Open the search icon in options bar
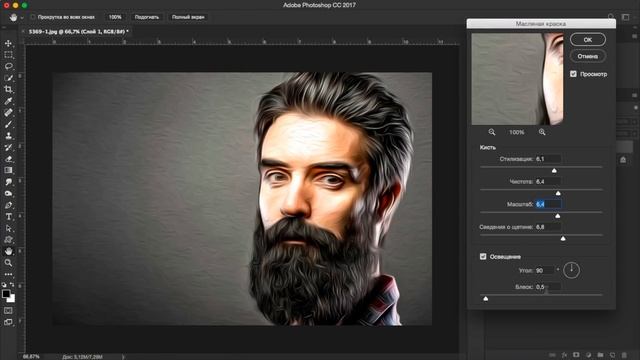Viewport: 640px width, 360px height. [x=611, y=17]
